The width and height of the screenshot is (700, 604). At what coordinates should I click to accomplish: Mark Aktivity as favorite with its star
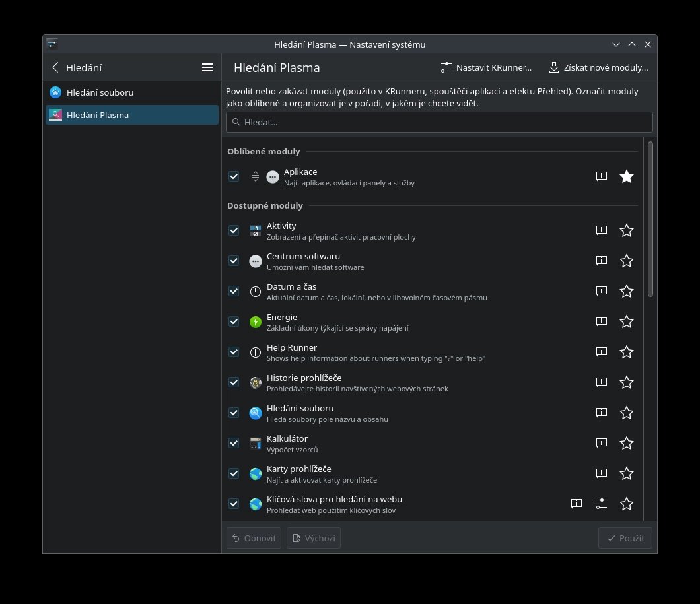pyautogui.click(x=627, y=230)
